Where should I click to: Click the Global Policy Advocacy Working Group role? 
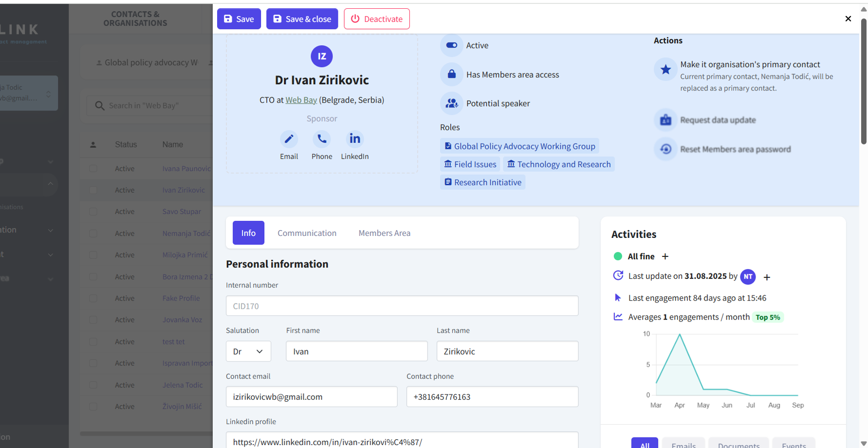(x=519, y=146)
